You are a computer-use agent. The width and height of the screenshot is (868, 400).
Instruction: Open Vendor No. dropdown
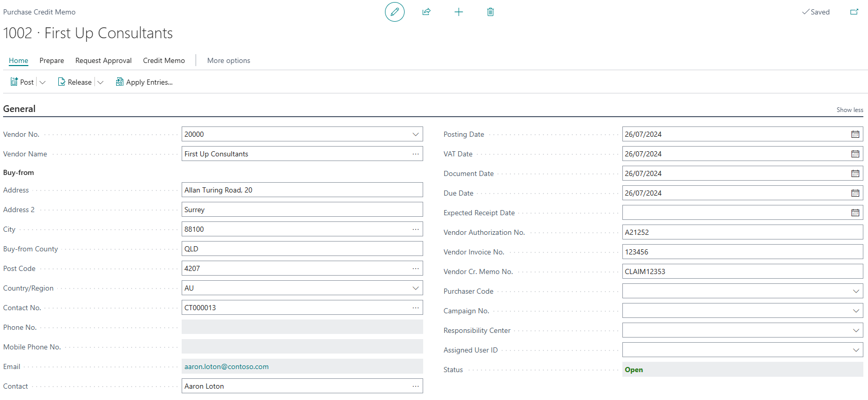click(415, 134)
